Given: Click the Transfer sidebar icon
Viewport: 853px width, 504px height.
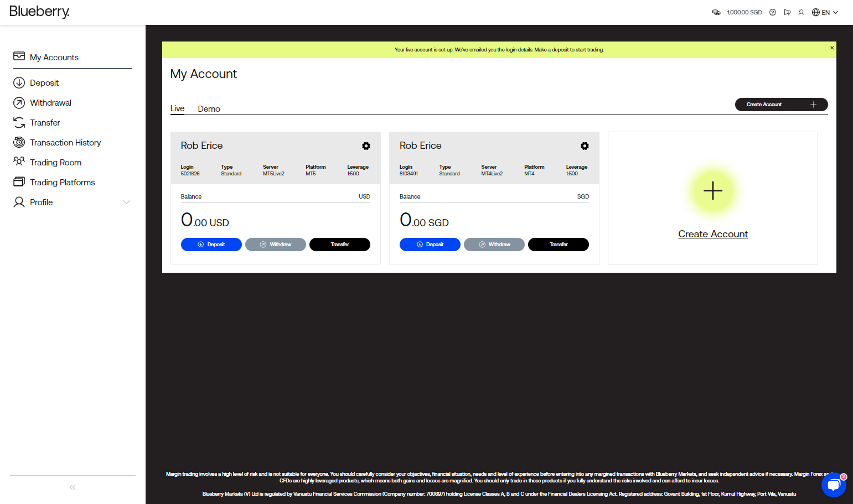Looking at the screenshot, I should click(x=19, y=122).
